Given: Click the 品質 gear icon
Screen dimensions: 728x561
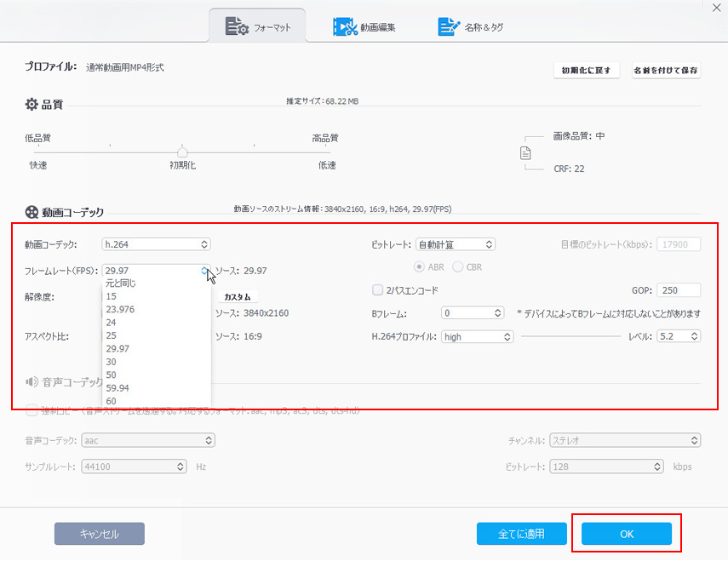Looking at the screenshot, I should (x=32, y=105).
